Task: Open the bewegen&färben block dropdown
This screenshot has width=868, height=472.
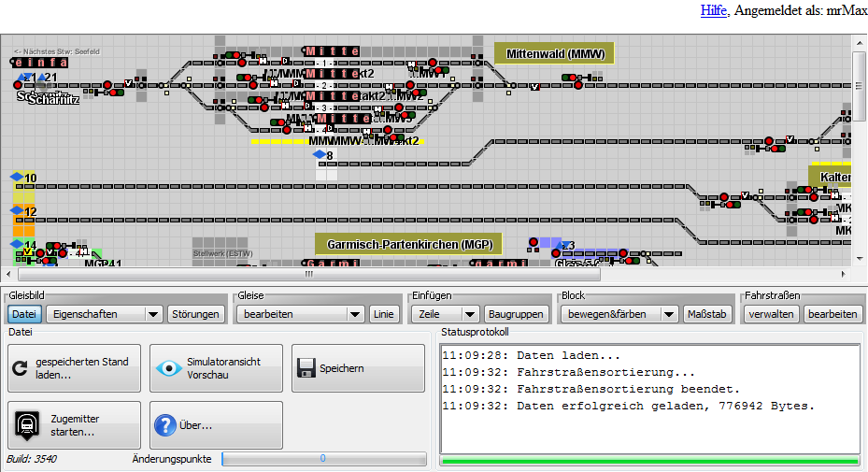Action: pyautogui.click(x=619, y=314)
